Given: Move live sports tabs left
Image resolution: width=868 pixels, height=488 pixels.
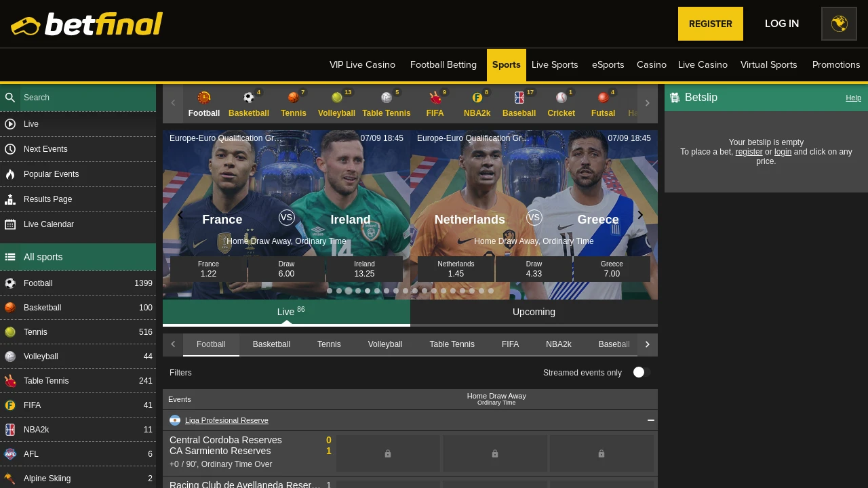Looking at the screenshot, I should pyautogui.click(x=173, y=344).
